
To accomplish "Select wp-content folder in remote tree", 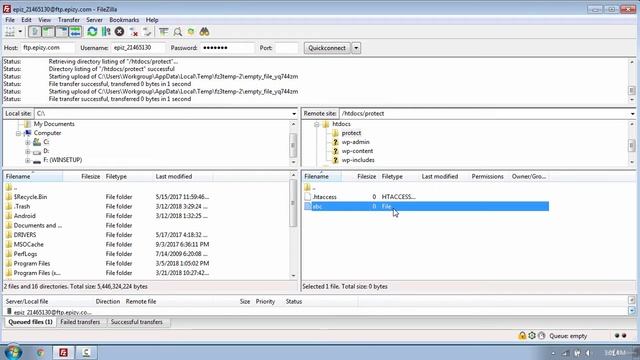I will point(357,151).
